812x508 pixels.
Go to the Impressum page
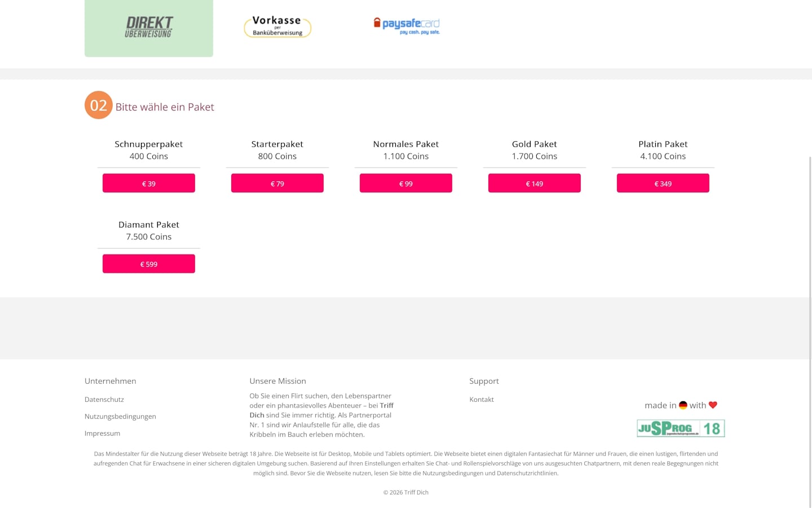click(102, 433)
